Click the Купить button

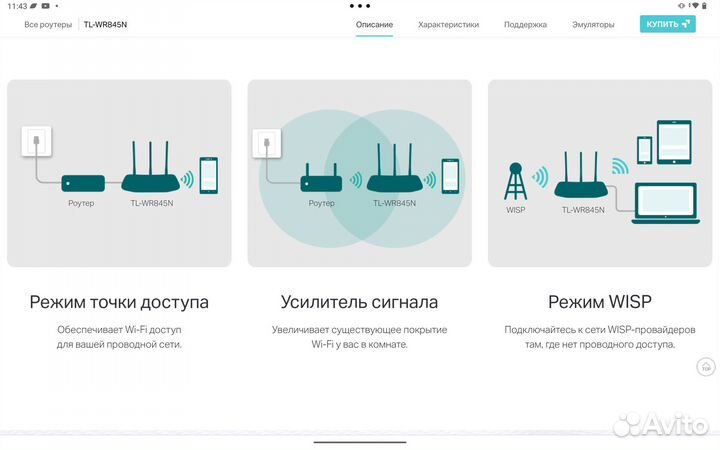point(668,24)
